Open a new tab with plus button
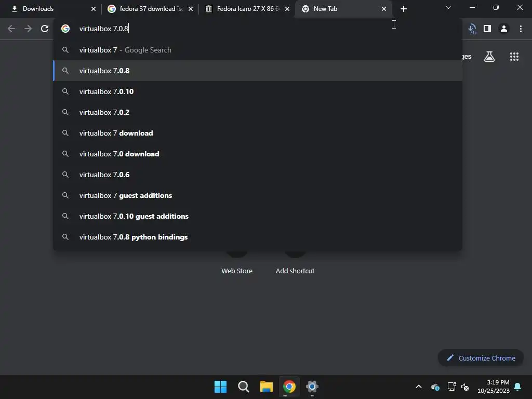532x399 pixels. [x=403, y=9]
